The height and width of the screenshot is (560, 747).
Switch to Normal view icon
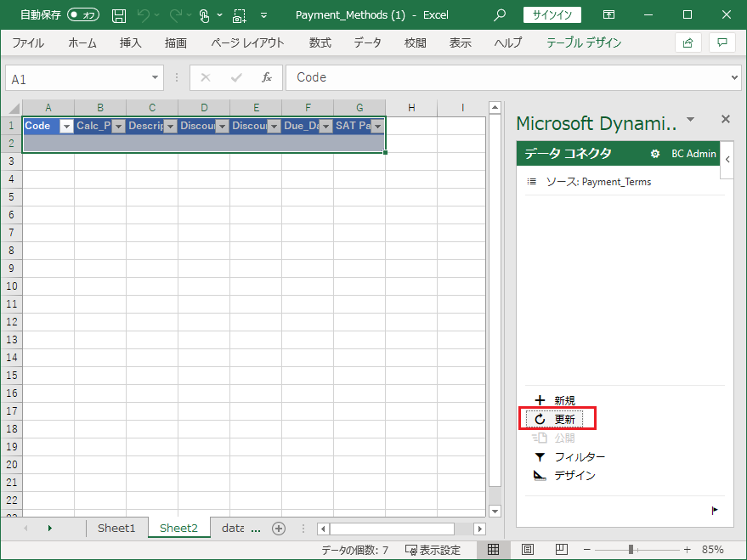[493, 550]
